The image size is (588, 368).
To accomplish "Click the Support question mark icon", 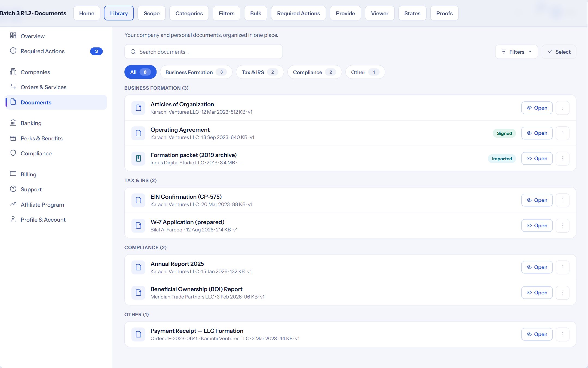I will coord(13,189).
